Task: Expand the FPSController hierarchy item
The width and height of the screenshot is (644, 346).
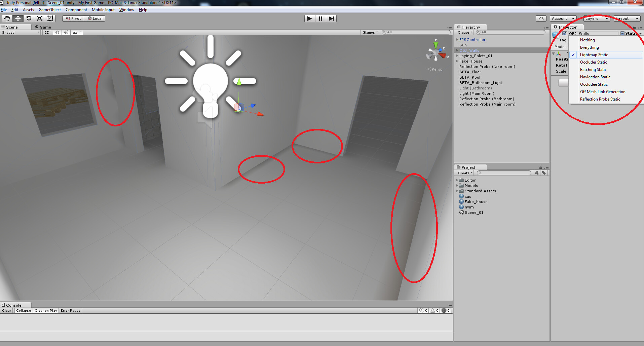Action: pyautogui.click(x=456, y=39)
